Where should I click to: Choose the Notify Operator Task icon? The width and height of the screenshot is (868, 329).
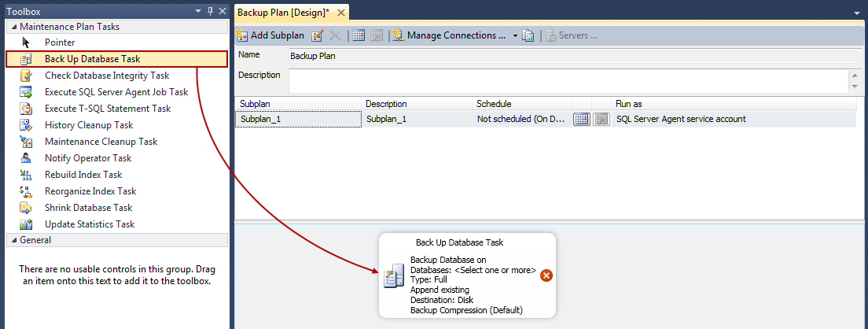[x=25, y=158]
